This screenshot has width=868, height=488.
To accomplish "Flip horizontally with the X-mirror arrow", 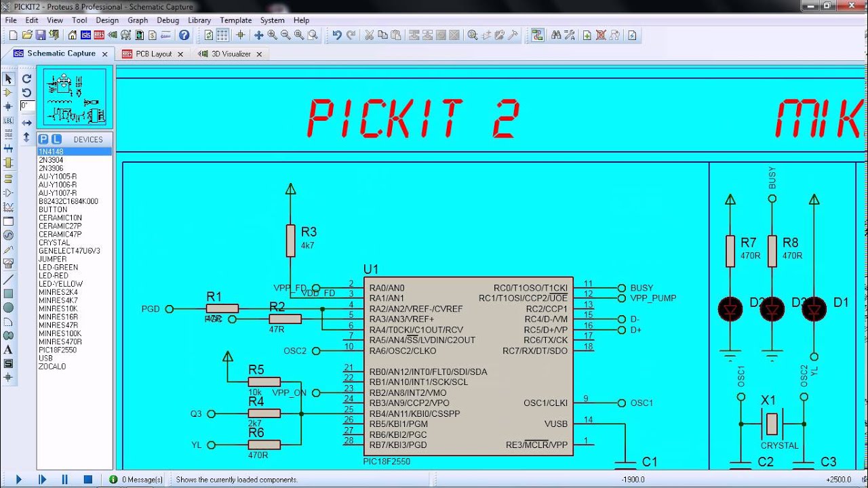I will tap(26, 123).
